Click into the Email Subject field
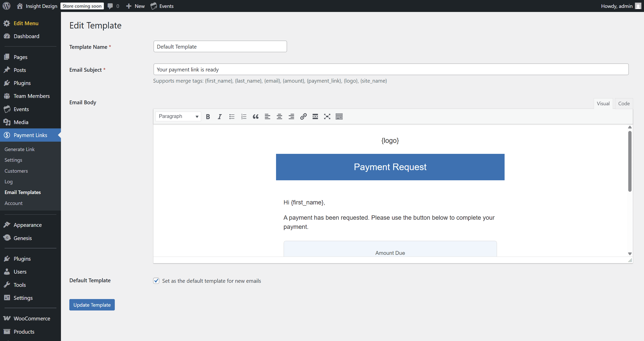 click(391, 69)
